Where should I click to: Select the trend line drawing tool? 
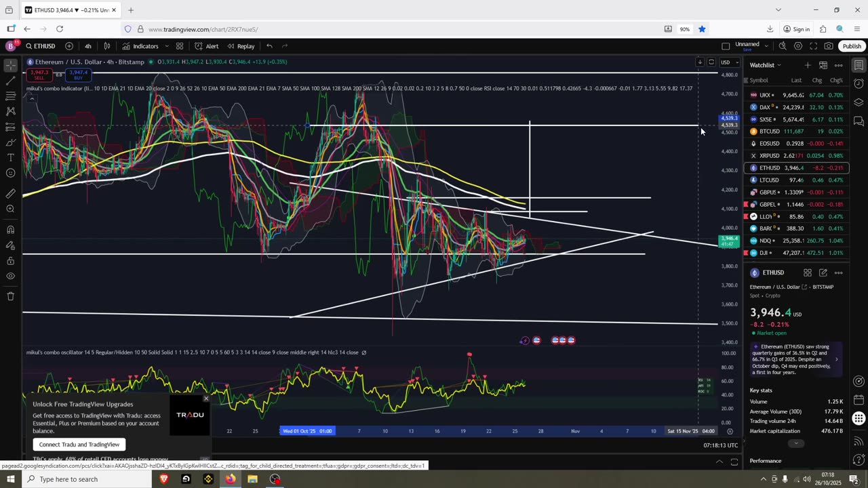point(10,81)
